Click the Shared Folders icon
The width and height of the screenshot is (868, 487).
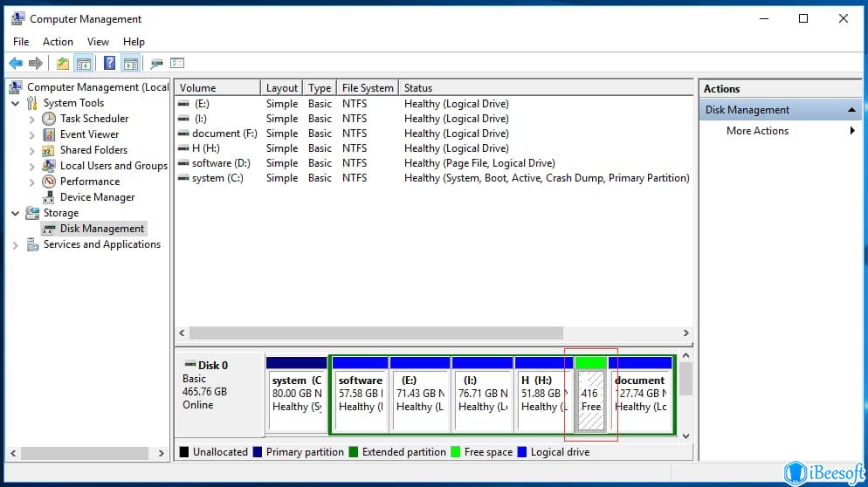click(x=49, y=150)
